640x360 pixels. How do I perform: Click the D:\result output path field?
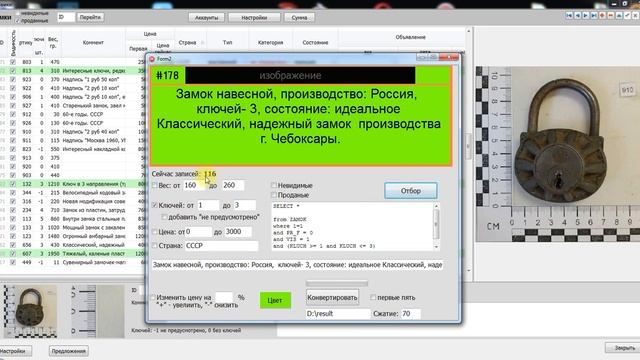(x=338, y=314)
